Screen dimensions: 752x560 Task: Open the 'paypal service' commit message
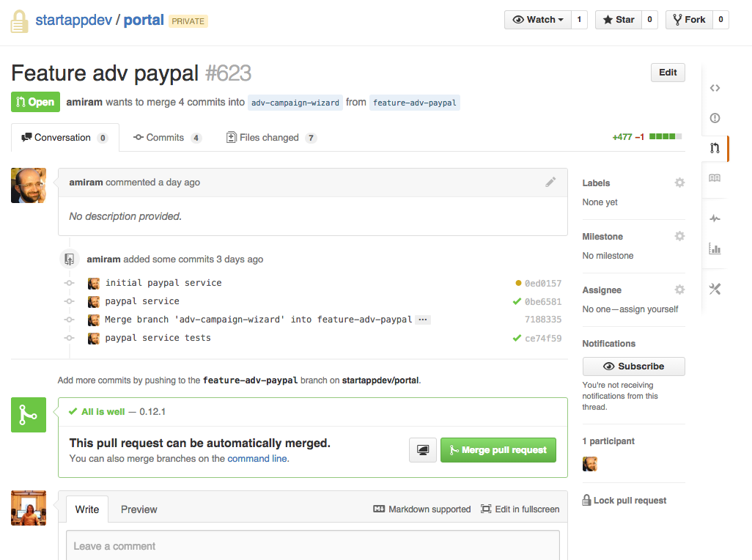142,301
